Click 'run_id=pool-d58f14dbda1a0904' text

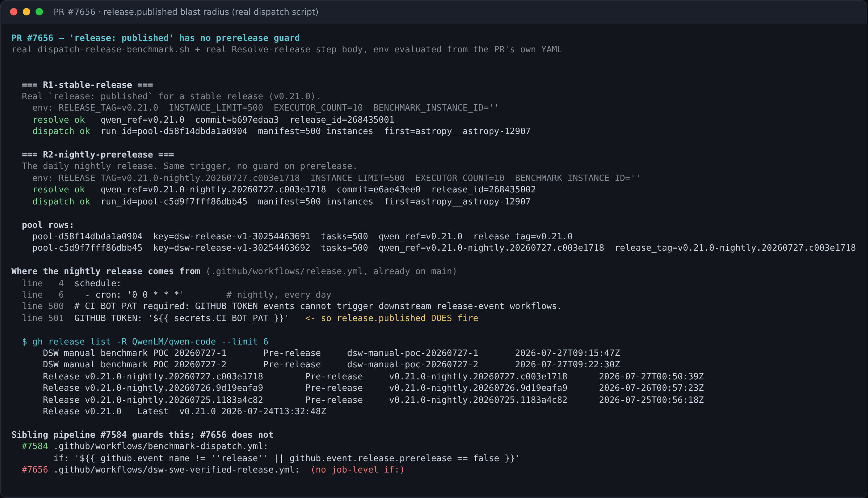point(174,131)
